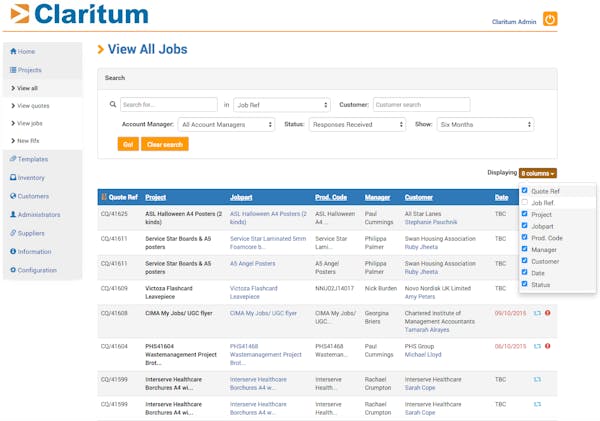The width and height of the screenshot is (600, 421).
Task: Open the Victoza Flashcard Leavepiece jobpart link
Action: point(254,292)
